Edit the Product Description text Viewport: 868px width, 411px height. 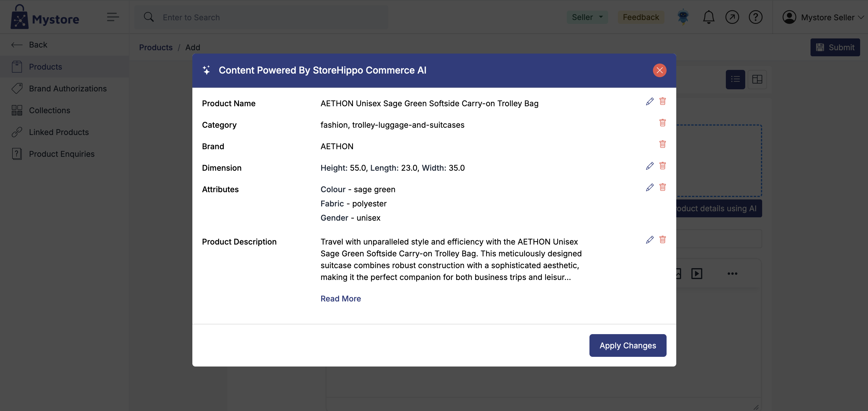pos(650,240)
